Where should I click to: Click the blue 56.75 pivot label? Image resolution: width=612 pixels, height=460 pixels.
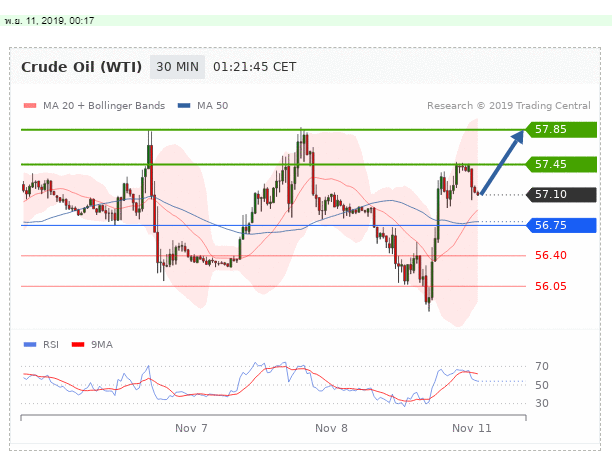pos(561,225)
